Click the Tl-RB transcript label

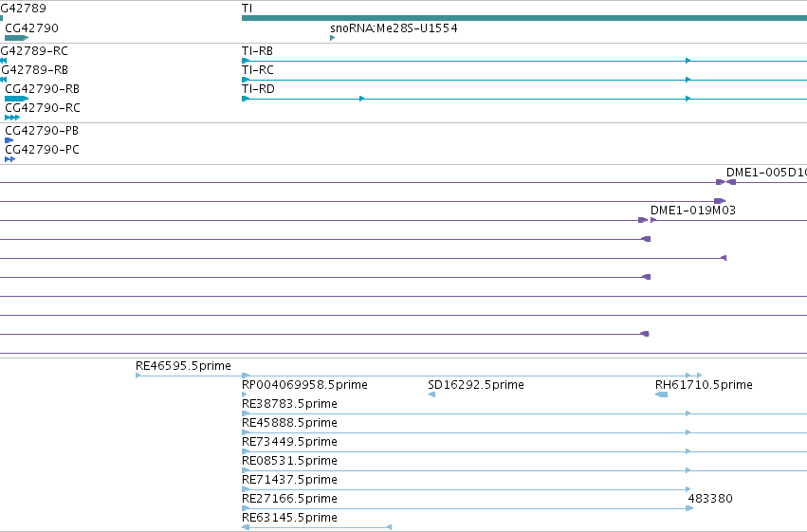pyautogui.click(x=257, y=51)
